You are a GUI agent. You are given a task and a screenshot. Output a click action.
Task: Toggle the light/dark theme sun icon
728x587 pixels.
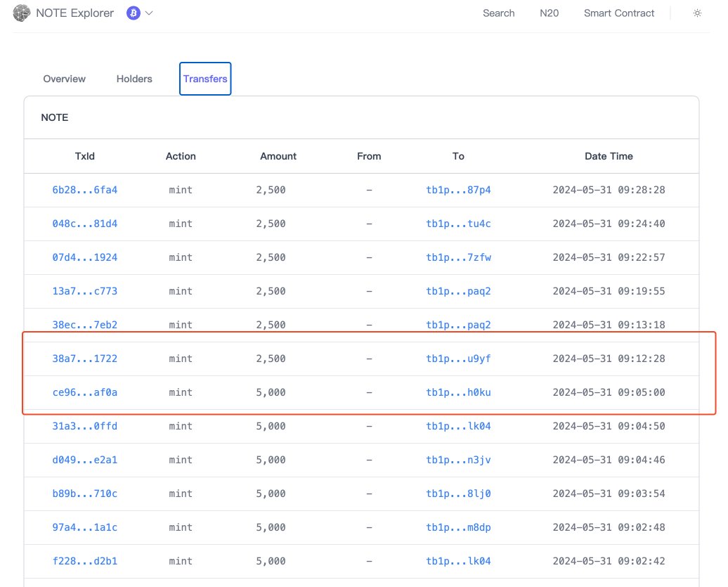tap(697, 13)
